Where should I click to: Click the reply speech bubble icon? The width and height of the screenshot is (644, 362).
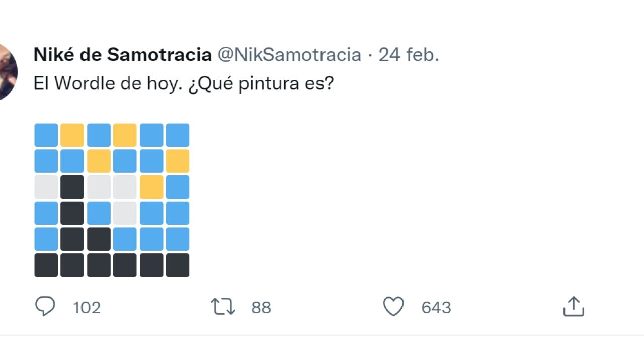pyautogui.click(x=45, y=306)
